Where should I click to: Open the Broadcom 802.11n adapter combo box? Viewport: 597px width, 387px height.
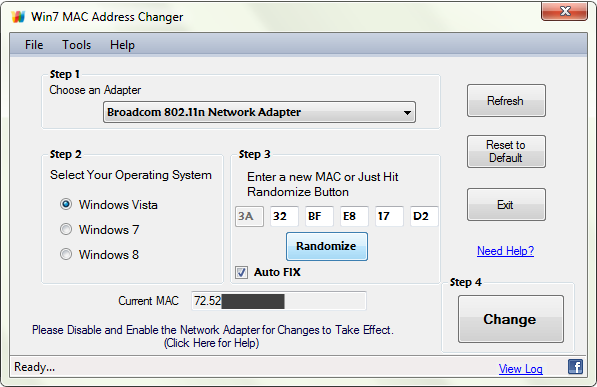[x=259, y=112]
